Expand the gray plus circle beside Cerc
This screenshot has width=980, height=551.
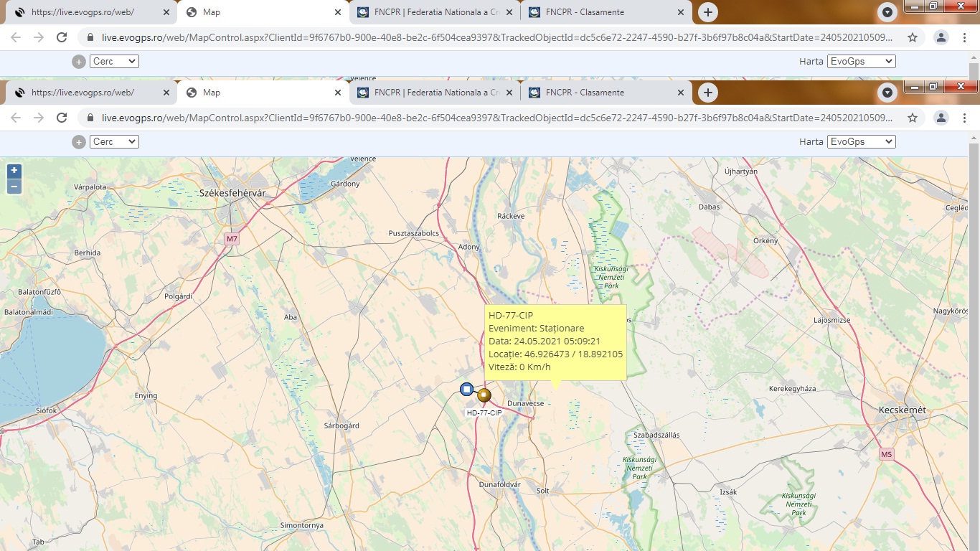(79, 142)
